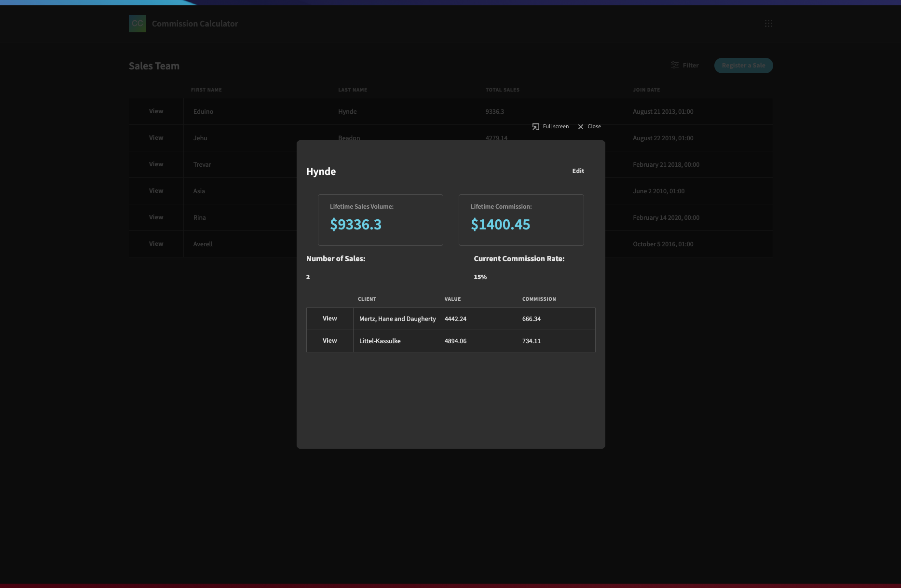Open View for Jehu's row

point(156,138)
